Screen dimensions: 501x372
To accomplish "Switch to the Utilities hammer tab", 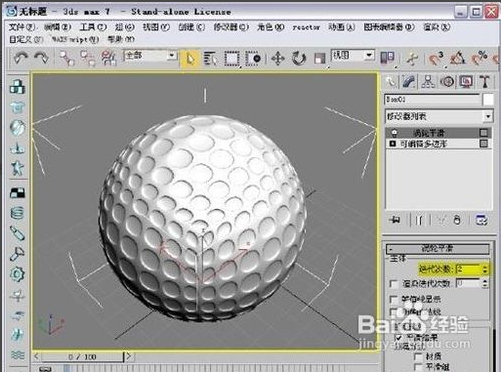I will 485,81.
